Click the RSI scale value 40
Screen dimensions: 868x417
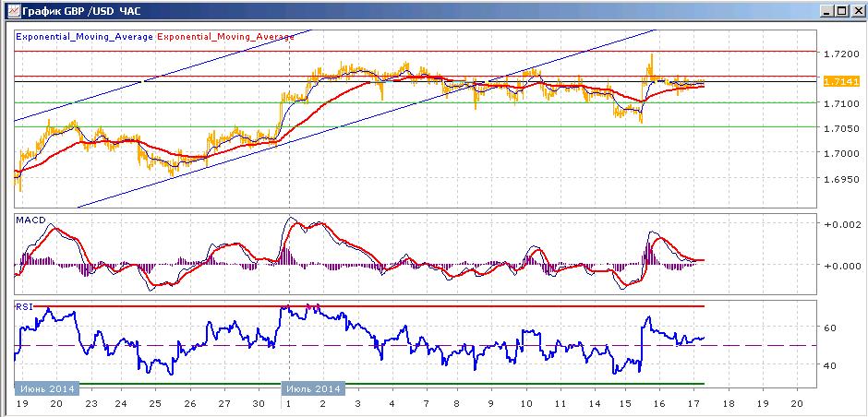click(x=831, y=365)
